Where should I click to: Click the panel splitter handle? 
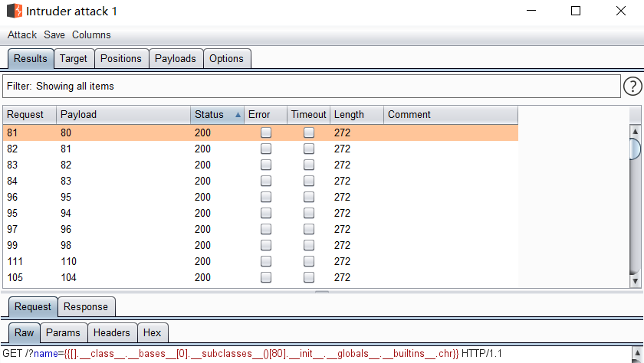tap(322, 292)
